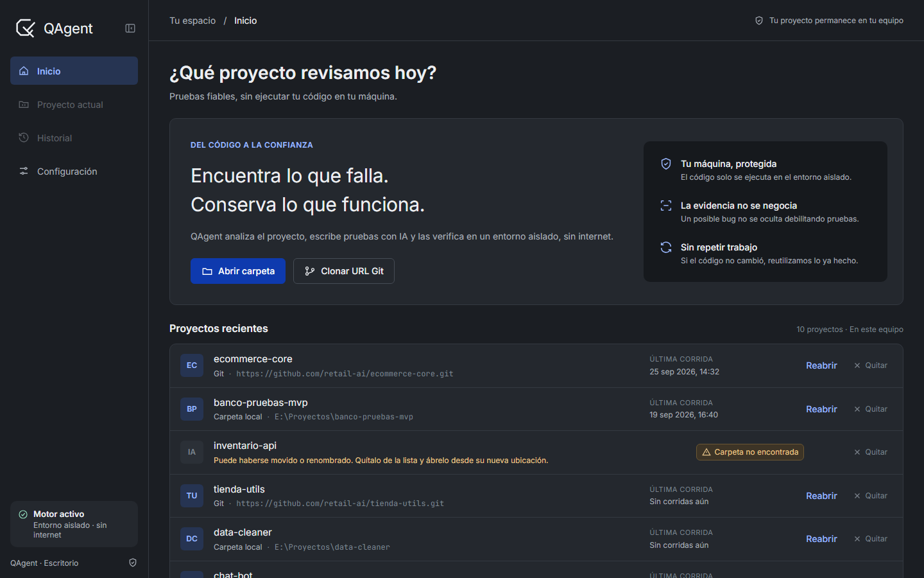Reabrir the banco-pruebas-mvp project
Viewport: 924px width, 578px height.
[821, 409]
